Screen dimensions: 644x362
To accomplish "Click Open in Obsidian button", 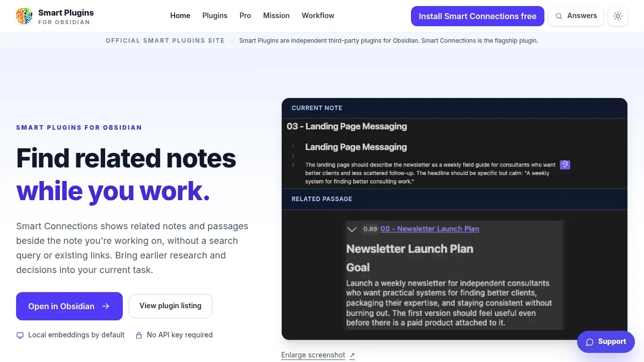I will click(69, 306).
